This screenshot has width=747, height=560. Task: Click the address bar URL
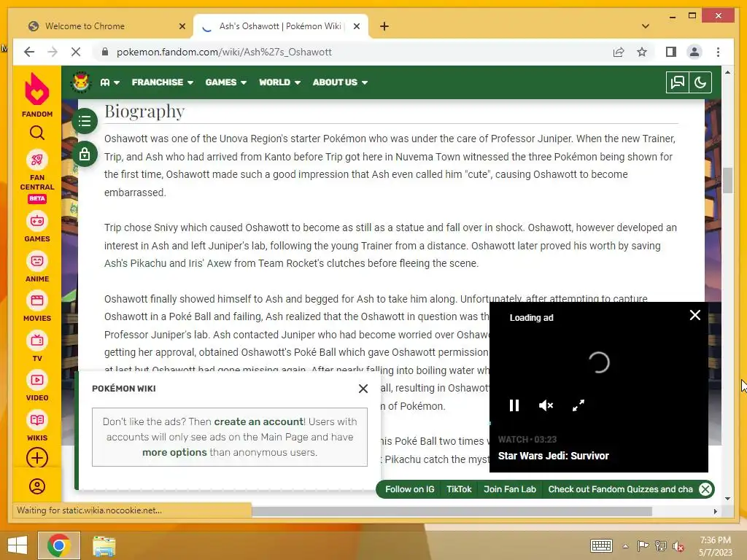tap(224, 52)
